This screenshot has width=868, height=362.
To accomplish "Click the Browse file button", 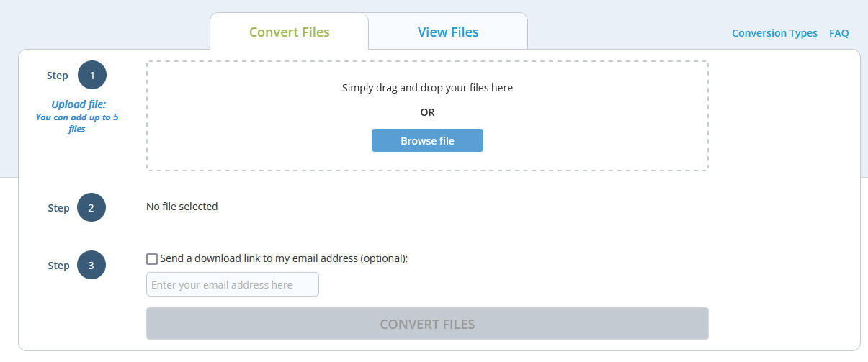I will tap(427, 140).
